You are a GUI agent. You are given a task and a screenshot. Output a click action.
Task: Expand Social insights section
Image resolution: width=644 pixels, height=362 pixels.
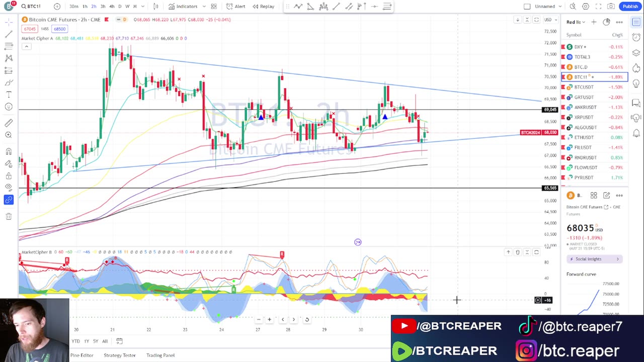point(595,259)
